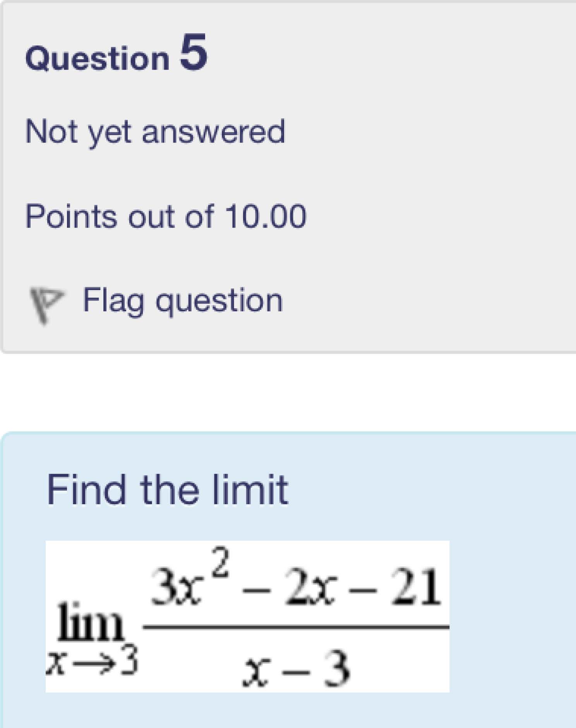The image size is (576, 728).
Task: Click the fraction bar in formula
Action: pos(296,627)
